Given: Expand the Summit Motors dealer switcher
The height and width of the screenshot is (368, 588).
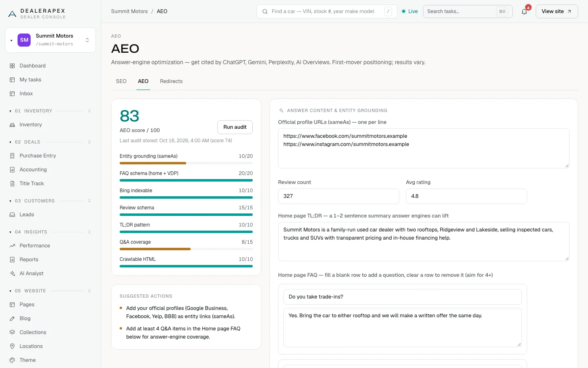Looking at the screenshot, I should [x=50, y=40].
